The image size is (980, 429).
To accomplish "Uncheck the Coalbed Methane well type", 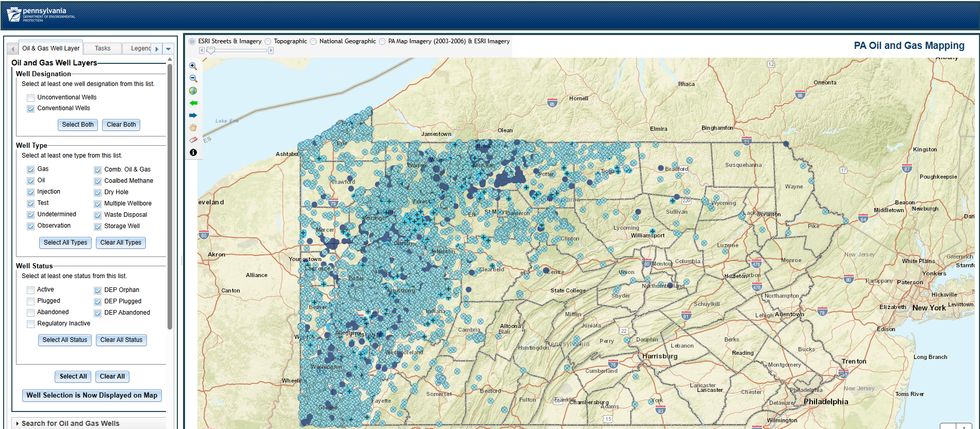I will [97, 181].
